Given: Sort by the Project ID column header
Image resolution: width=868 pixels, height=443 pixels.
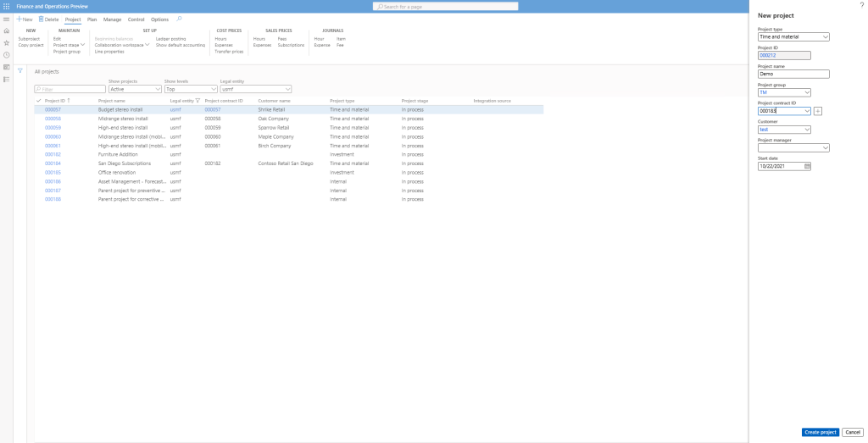Looking at the screenshot, I should pos(55,101).
